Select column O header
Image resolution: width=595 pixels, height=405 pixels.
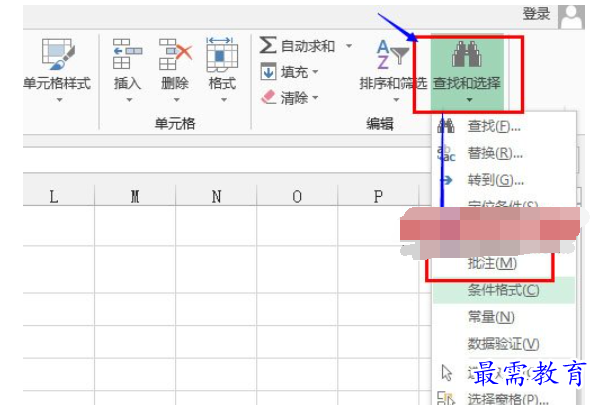[x=297, y=197]
